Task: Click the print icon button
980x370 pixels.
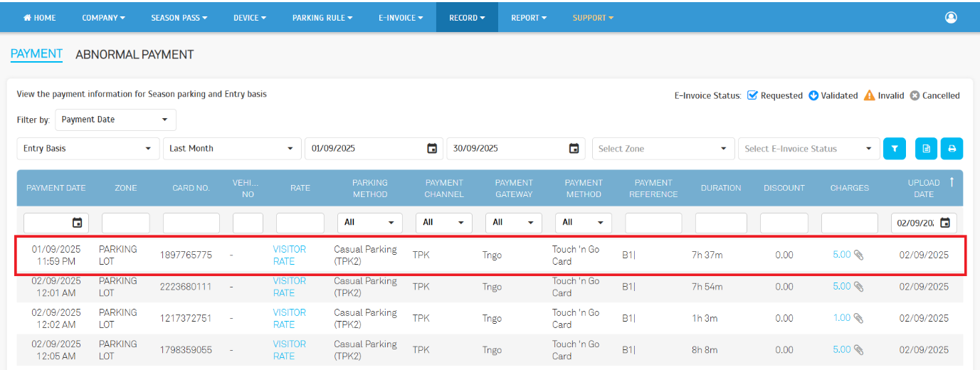Action: [951, 149]
